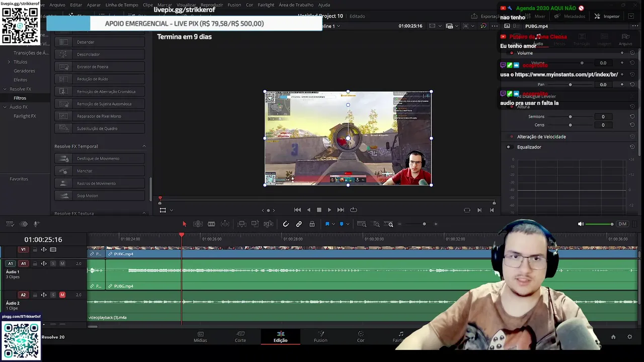Open the Fairlight menu in the menu bar
Screen dimensions: 644x362
tap(266, 5)
